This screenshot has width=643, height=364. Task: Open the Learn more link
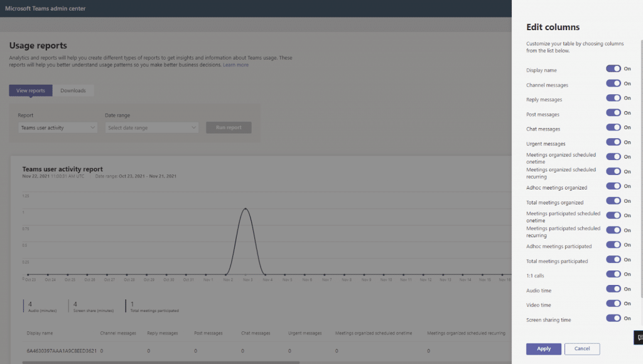click(x=235, y=64)
